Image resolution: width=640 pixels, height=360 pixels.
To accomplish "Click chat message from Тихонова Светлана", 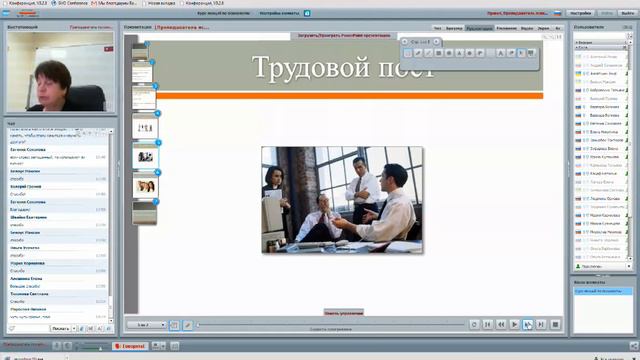I will click(58, 298).
